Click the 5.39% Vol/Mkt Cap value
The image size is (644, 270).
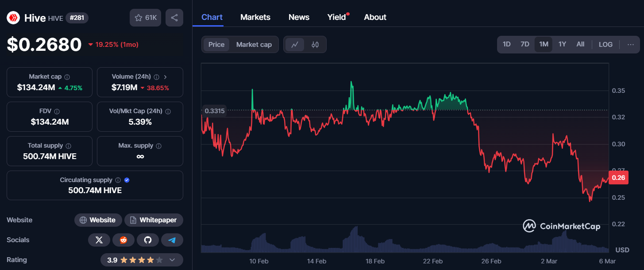(x=140, y=122)
